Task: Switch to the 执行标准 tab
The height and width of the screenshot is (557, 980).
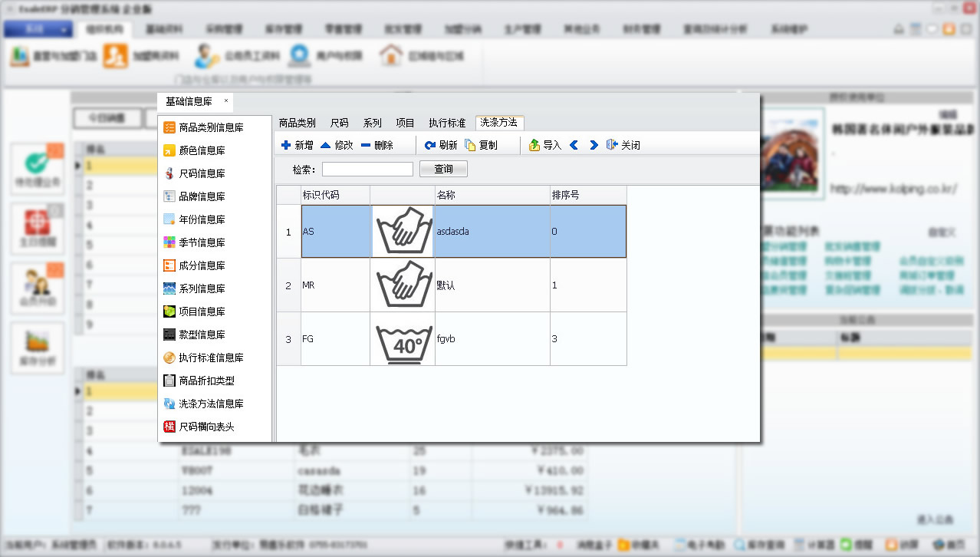Action: point(447,123)
